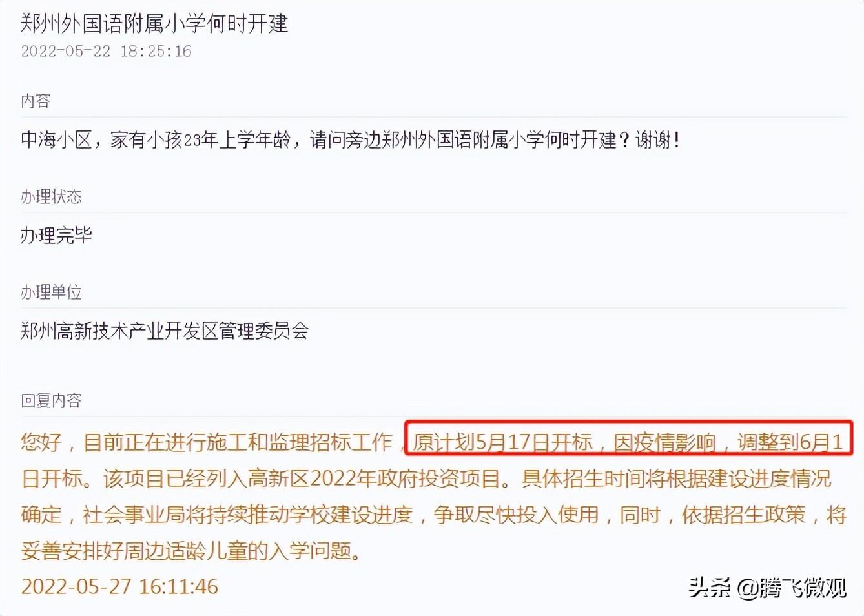
Task: Click the reply greeting 您好
Action: point(41,442)
